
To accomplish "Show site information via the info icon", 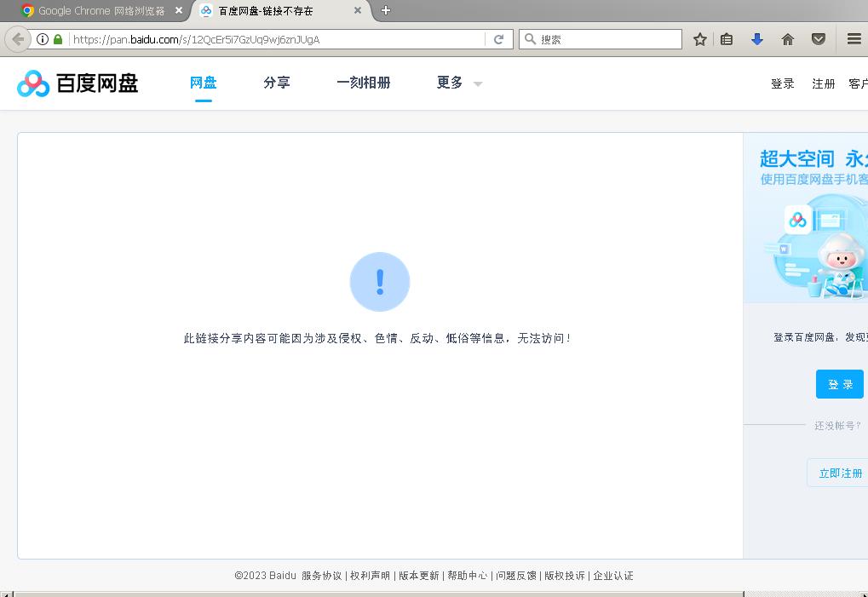I will (42, 39).
